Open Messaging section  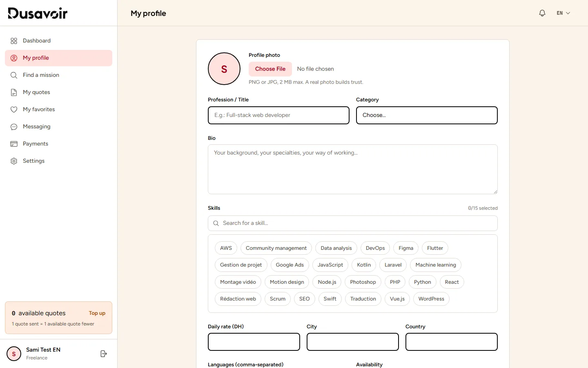click(58, 127)
